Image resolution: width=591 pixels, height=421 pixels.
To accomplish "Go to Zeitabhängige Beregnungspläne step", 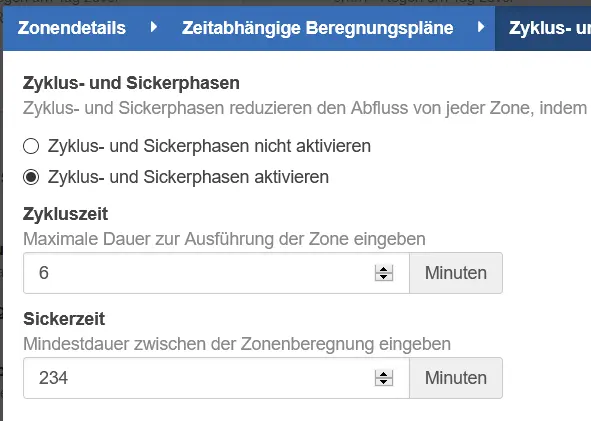I will click(317, 28).
